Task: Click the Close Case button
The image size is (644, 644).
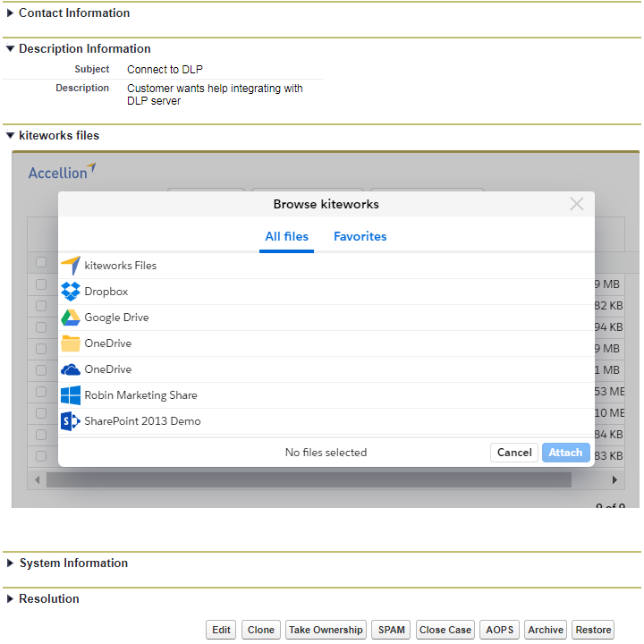Action: [445, 630]
